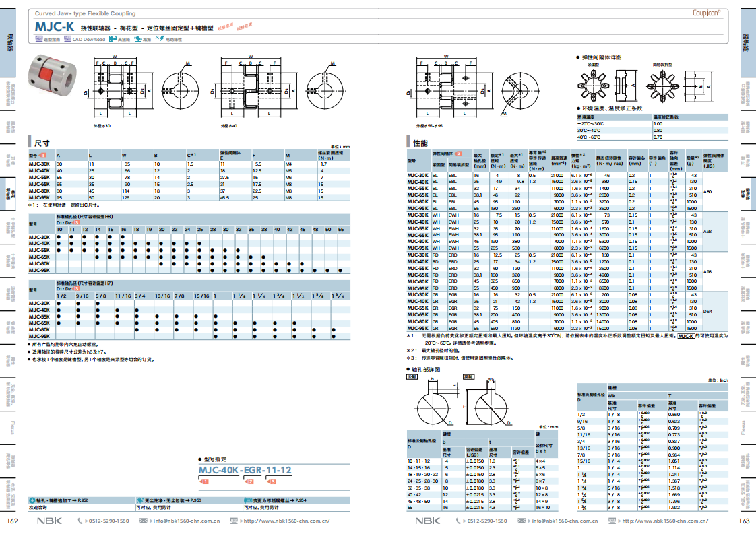Click the 型号指定 label

tap(215, 459)
